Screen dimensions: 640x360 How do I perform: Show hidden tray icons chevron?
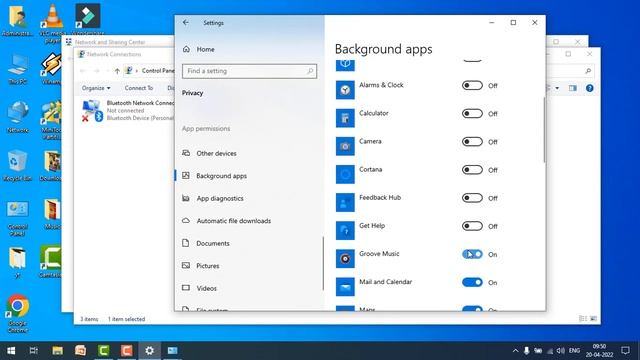point(515,351)
